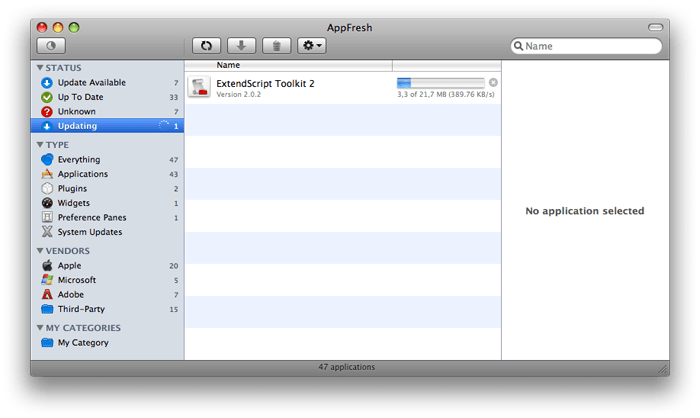The width and height of the screenshot is (700, 418).
Task: Select the Update Available filter label
Action: click(x=92, y=83)
